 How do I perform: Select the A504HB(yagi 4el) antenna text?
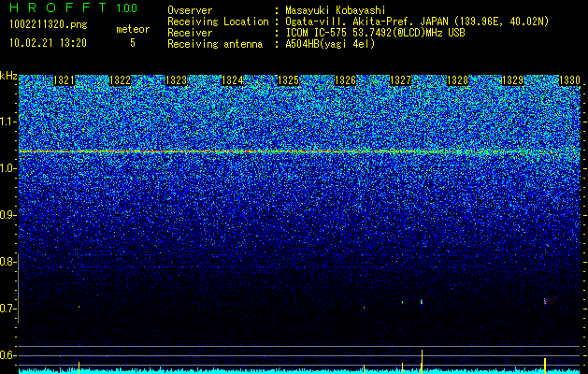pyautogui.click(x=330, y=44)
